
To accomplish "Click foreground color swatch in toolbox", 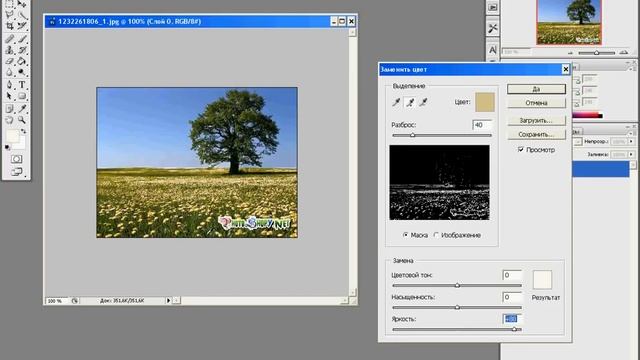I will coord(12,136).
